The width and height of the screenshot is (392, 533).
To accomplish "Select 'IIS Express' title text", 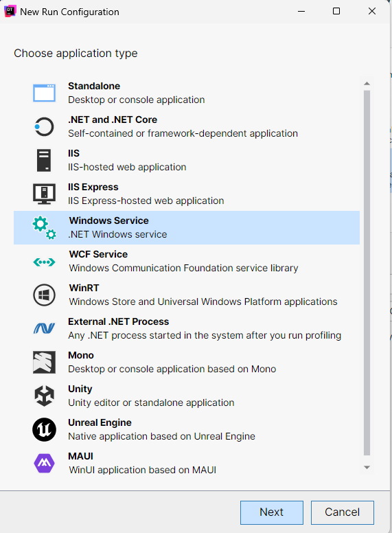I will pyautogui.click(x=93, y=187).
